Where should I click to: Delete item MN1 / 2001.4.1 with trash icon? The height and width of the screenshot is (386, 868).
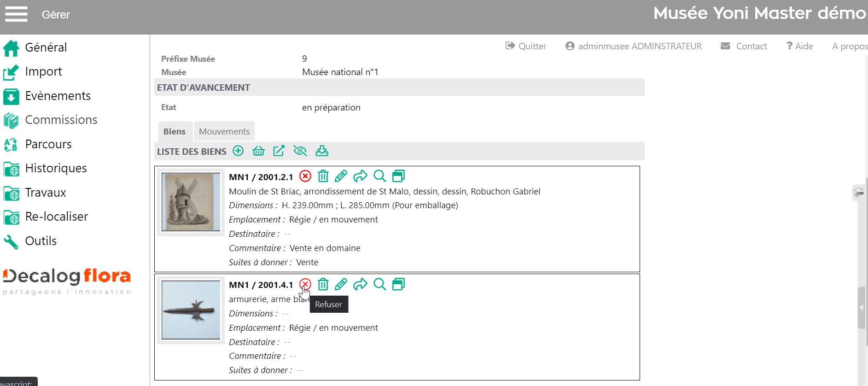323,284
